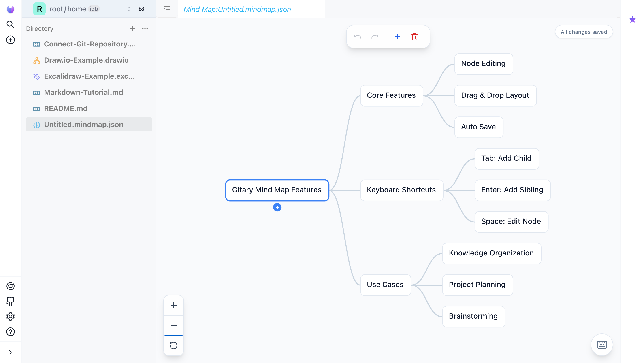Add new file with Directory plus icon

[x=132, y=29]
